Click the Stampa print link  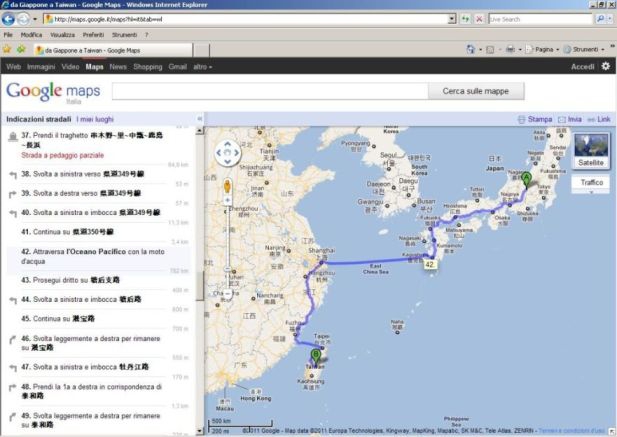[x=535, y=119]
